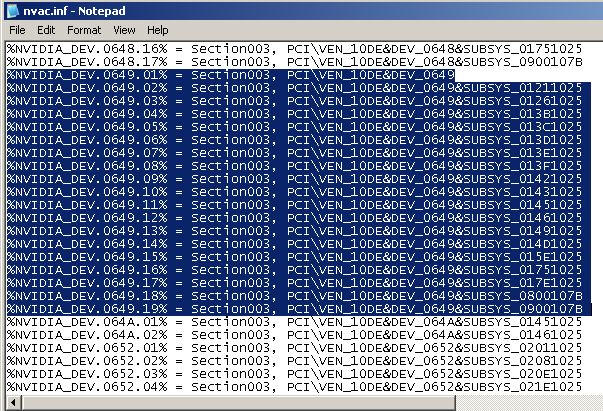Click the line starting %NVIDIA_DEV.0652.04%
This screenshot has width=603, height=411.
pyautogui.click(x=295, y=387)
